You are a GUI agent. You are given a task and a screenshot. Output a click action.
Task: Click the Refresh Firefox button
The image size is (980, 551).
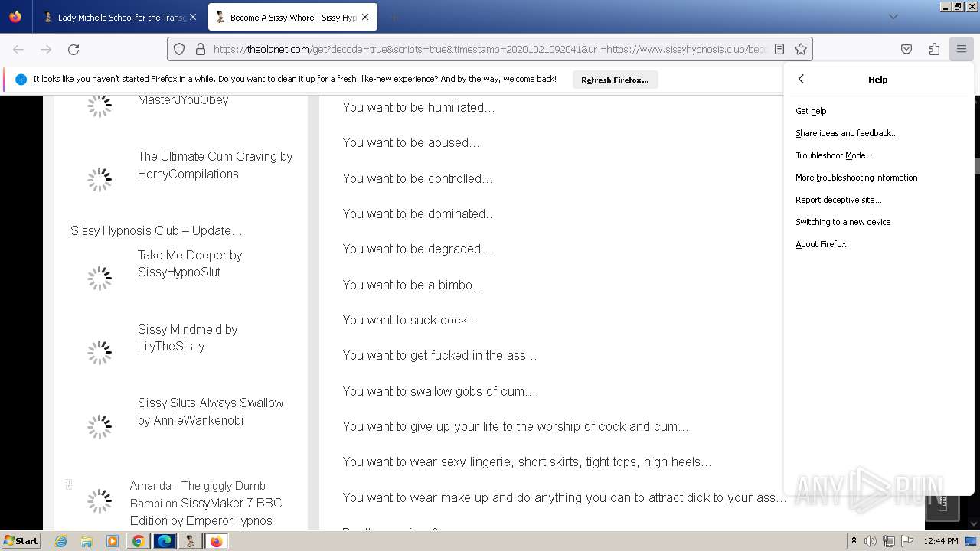point(615,80)
